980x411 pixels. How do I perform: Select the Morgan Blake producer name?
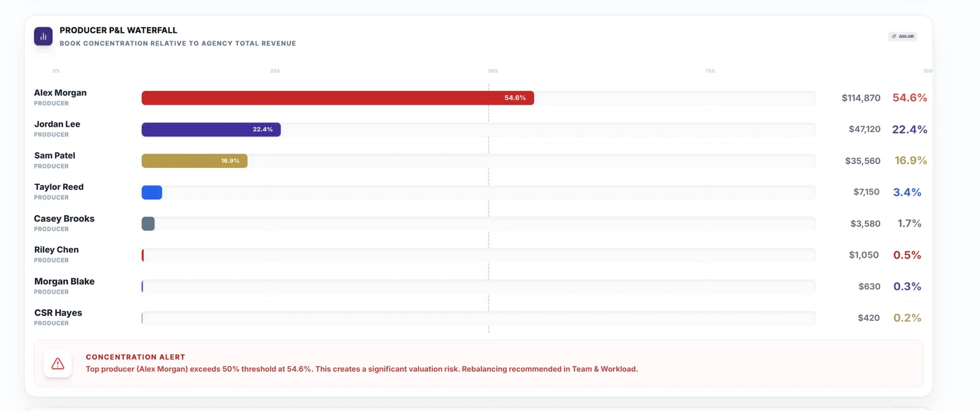tap(64, 282)
